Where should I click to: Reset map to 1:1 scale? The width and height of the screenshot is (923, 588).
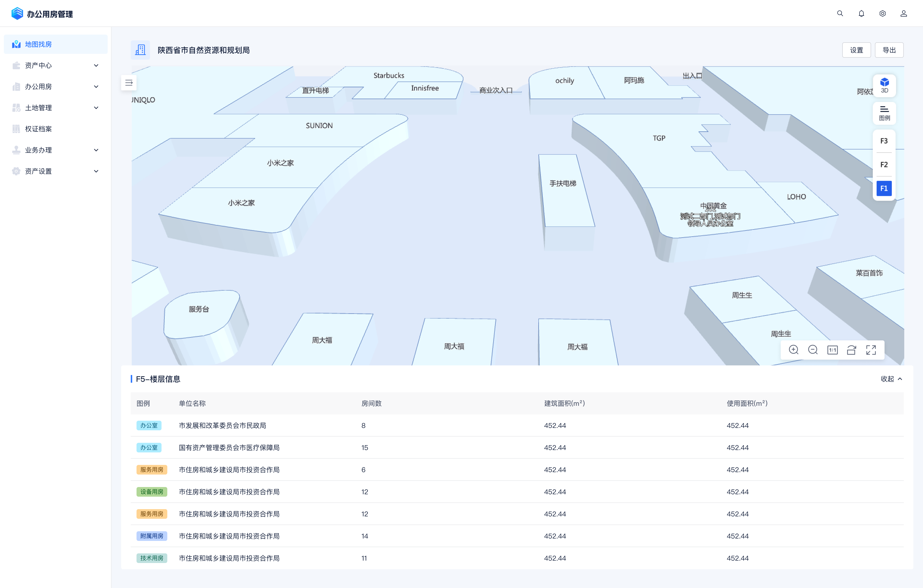pyautogui.click(x=832, y=350)
